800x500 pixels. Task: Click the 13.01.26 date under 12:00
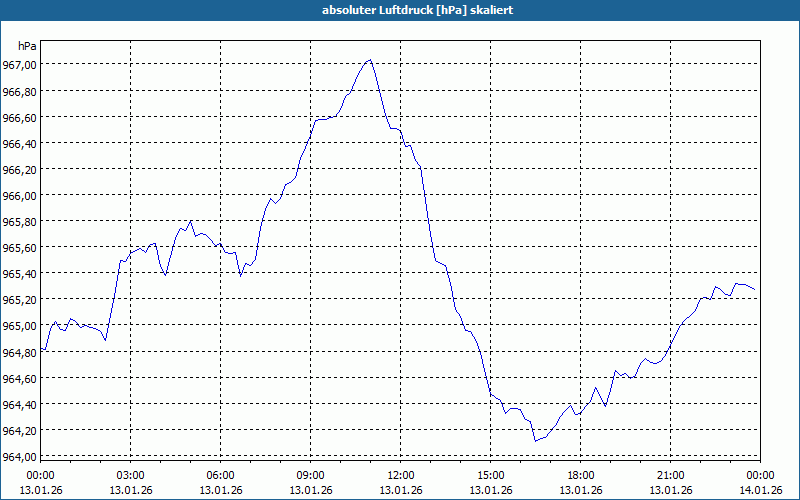tap(401, 490)
